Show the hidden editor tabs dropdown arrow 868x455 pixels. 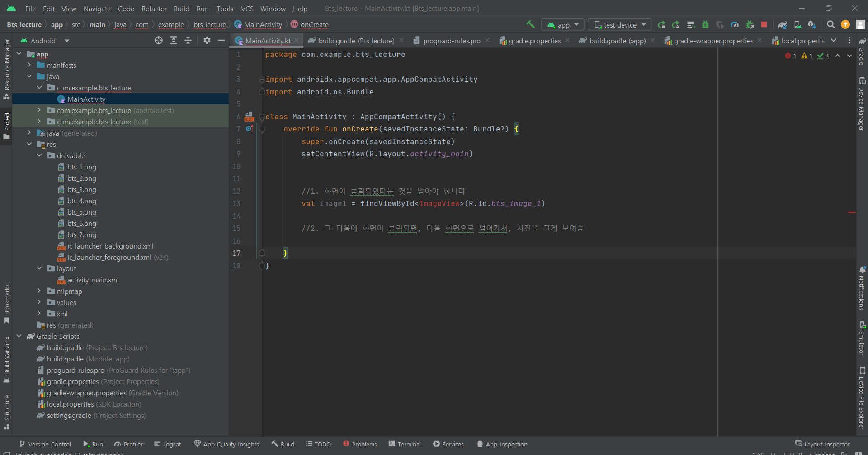tap(834, 41)
